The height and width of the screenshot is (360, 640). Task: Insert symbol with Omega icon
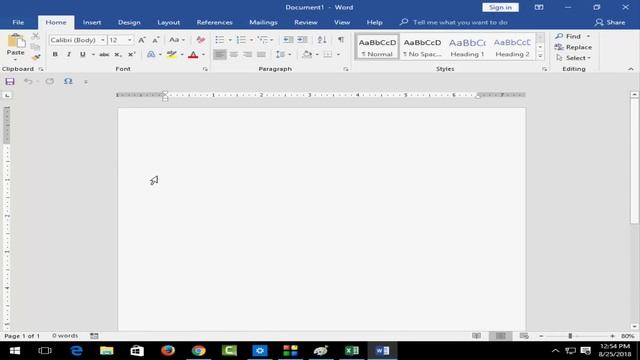point(68,82)
